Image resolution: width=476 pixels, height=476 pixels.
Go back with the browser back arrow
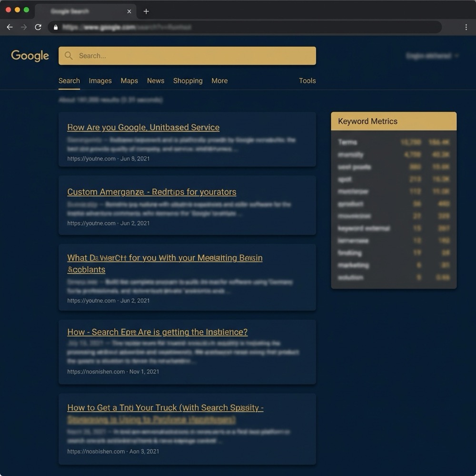[10, 27]
